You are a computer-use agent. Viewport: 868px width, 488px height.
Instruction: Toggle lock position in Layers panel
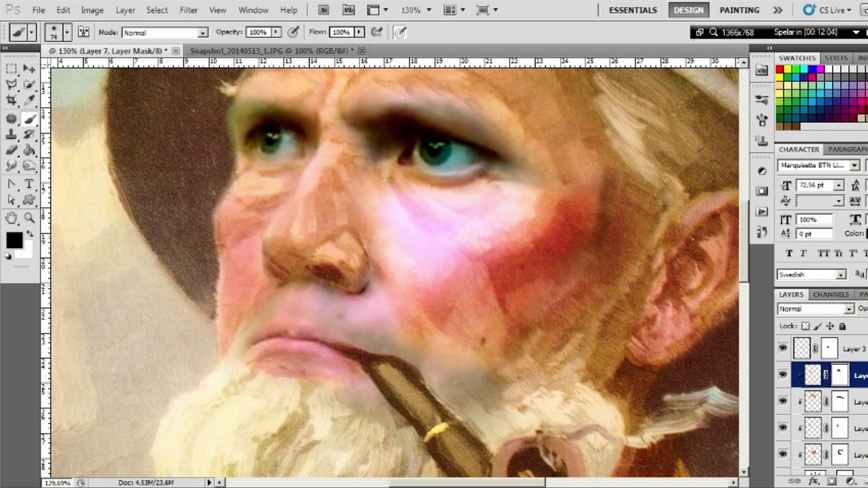pyautogui.click(x=830, y=326)
